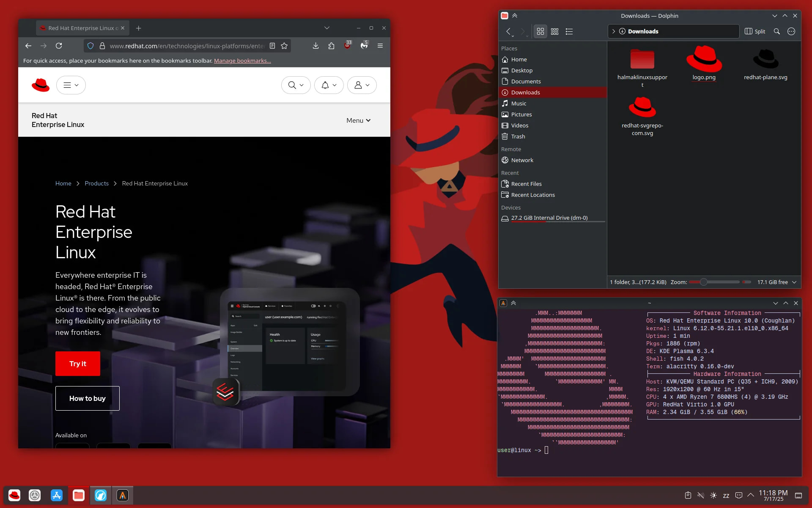Viewport: 812px width, 508px height.
Task: Toggle Firefox reader view icon
Action: coord(272,46)
